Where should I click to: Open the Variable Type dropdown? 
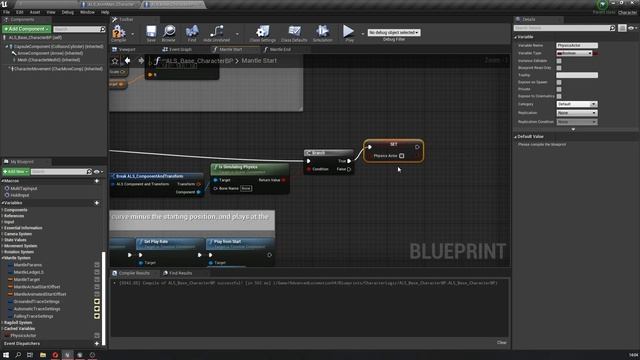pyautogui.click(x=574, y=53)
